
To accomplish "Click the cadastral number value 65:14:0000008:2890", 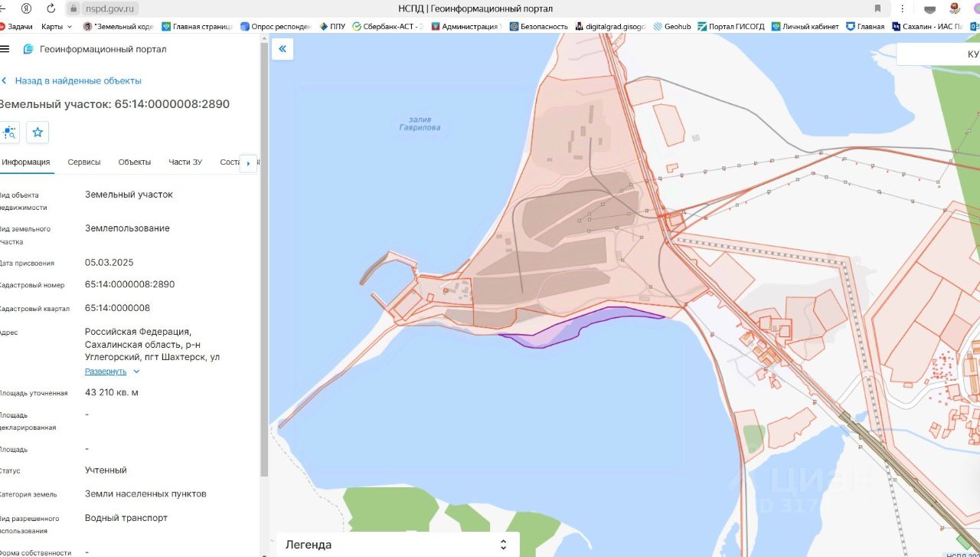I will pos(130,284).
